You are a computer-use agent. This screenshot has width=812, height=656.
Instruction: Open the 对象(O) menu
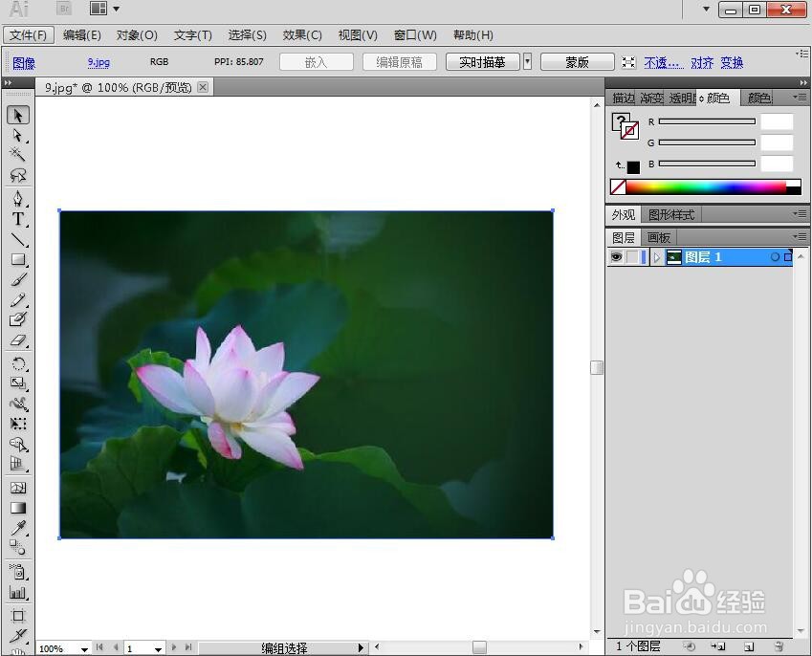click(x=137, y=35)
